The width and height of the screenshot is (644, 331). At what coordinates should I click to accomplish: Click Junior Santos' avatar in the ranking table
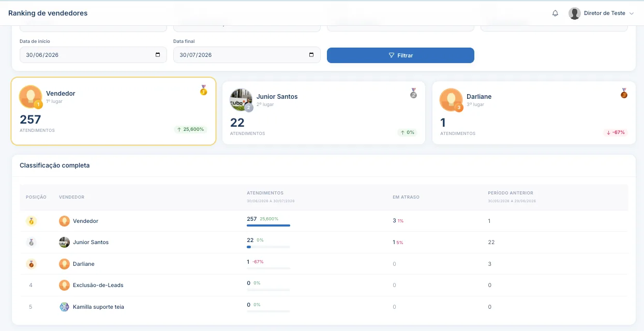point(64,242)
